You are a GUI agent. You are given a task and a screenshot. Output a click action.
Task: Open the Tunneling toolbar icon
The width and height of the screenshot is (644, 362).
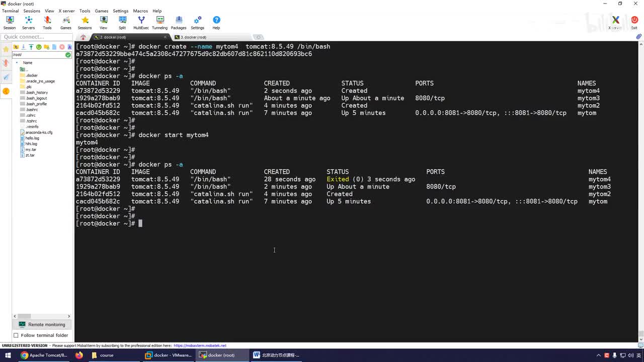pos(160,23)
